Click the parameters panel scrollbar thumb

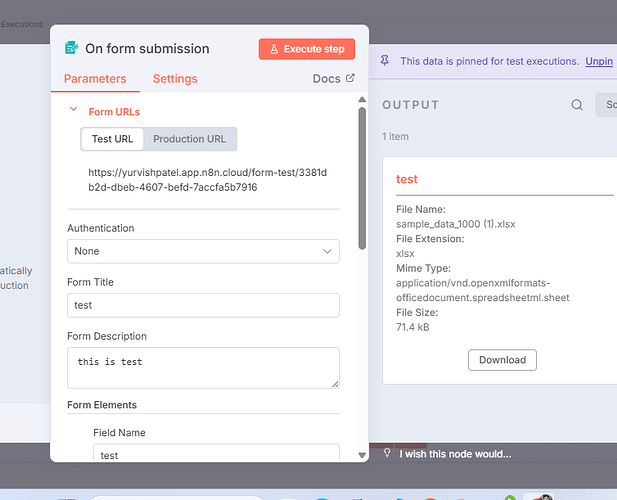point(362,180)
